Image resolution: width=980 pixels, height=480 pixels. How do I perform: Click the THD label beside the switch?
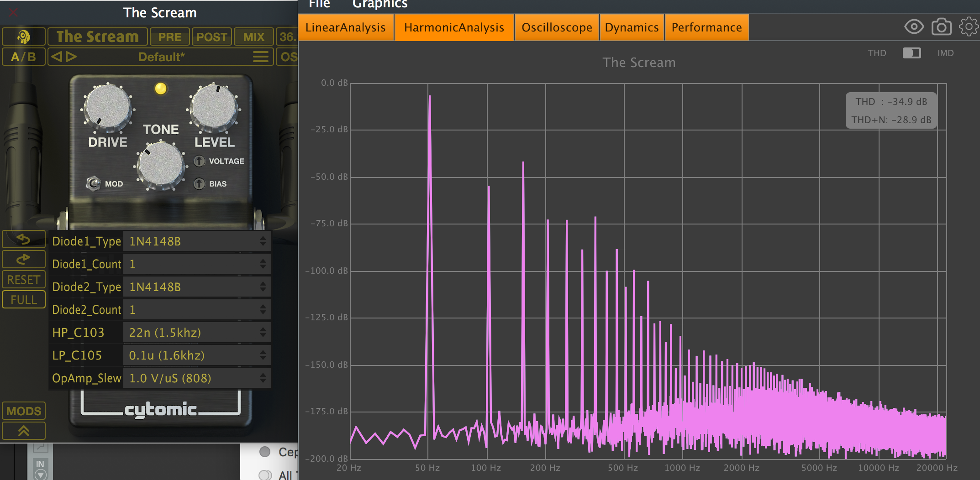(x=877, y=53)
